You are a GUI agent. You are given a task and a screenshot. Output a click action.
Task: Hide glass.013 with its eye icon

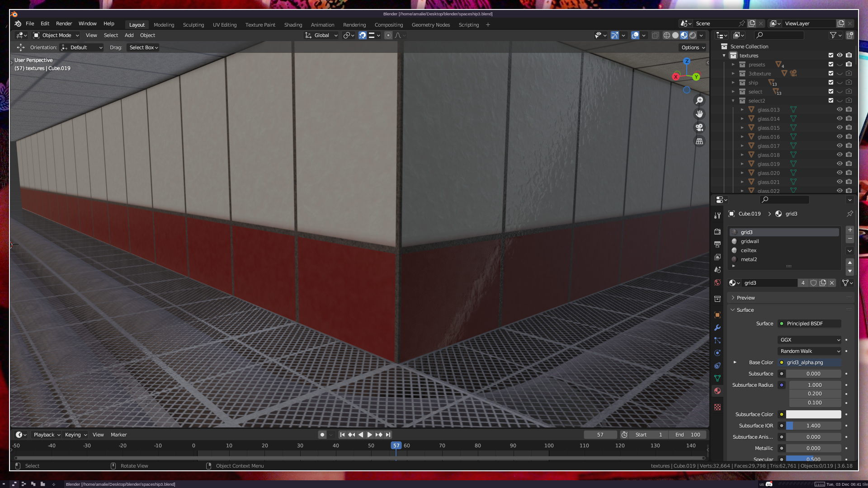click(840, 110)
